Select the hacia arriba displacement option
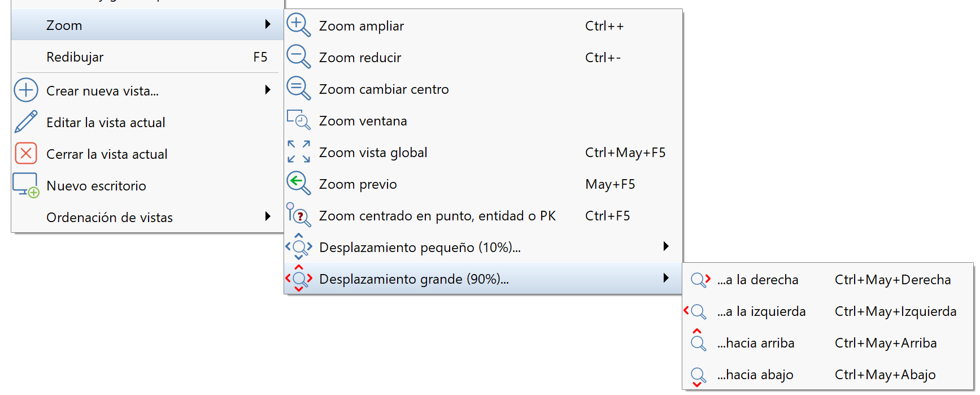 point(755,343)
